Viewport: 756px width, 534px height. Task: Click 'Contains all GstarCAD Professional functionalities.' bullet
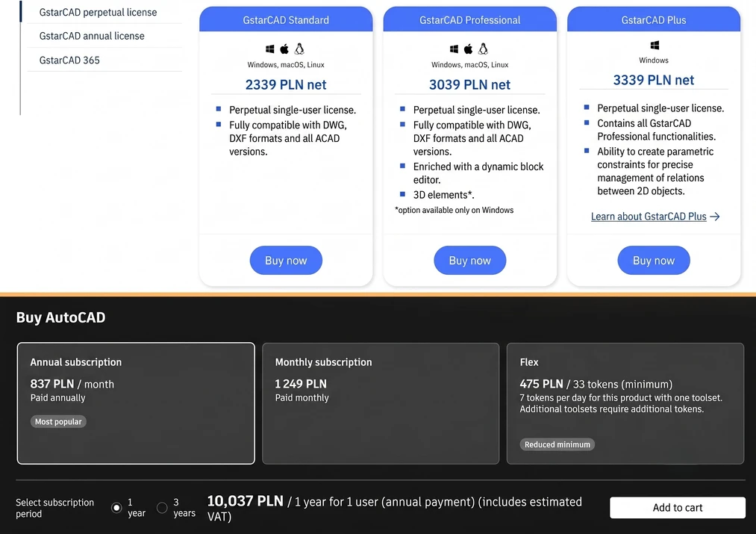pos(656,130)
